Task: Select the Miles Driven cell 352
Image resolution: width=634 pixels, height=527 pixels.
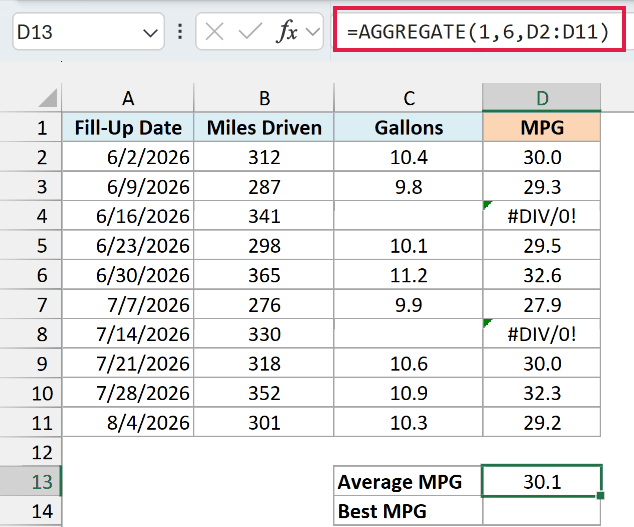Action: point(264,393)
